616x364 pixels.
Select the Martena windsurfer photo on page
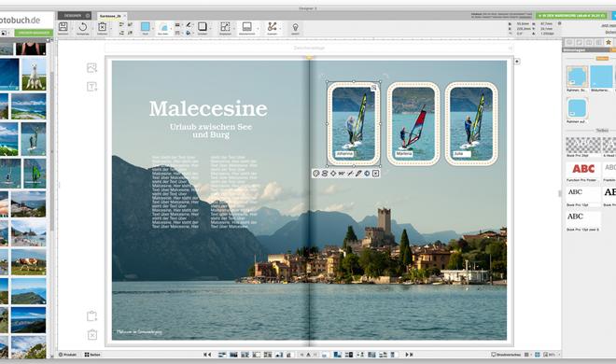[x=413, y=124]
